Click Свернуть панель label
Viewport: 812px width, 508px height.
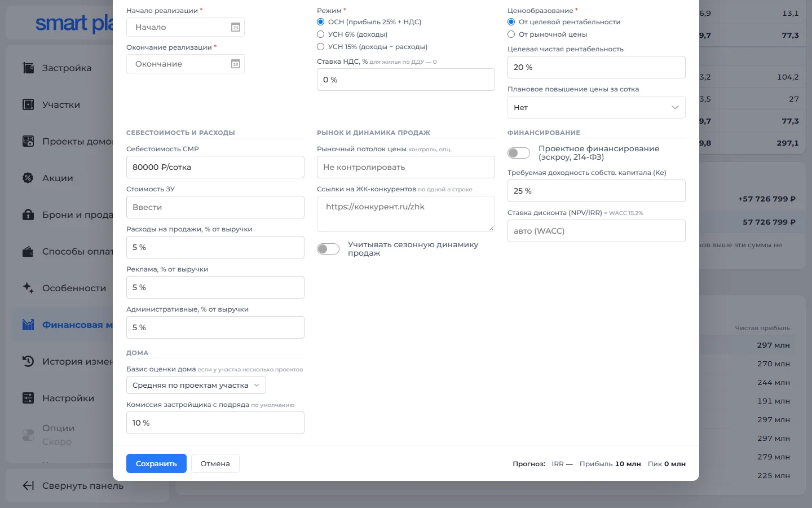(x=83, y=485)
